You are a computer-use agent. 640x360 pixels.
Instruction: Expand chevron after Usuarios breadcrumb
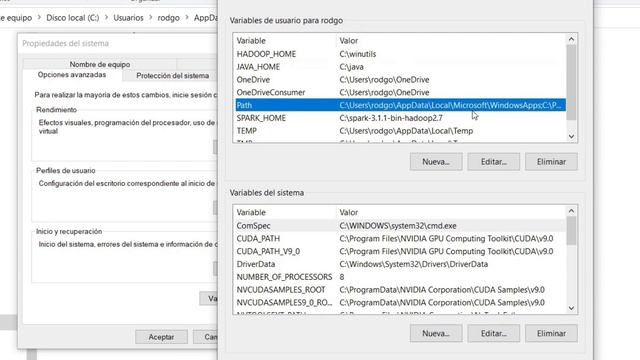[151, 18]
